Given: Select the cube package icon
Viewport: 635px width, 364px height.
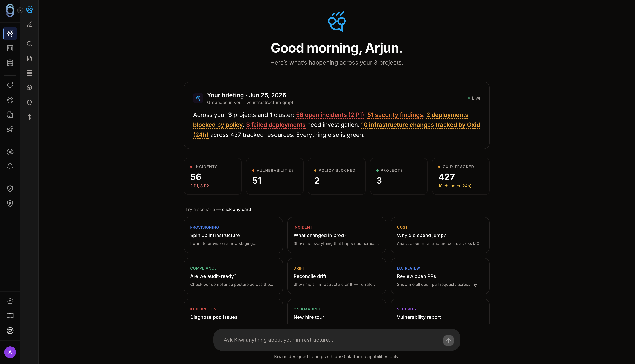Looking at the screenshot, I should coord(29,88).
